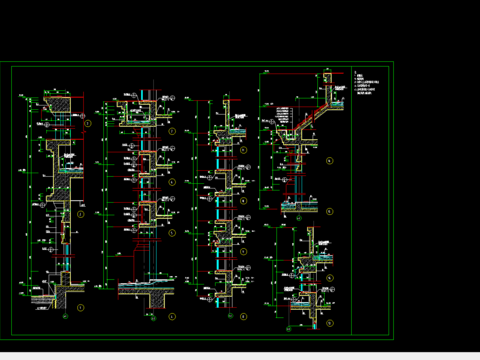Click the green axis bubble under the bottom-right section
Screen dimensions: 480x360
coord(289,329)
